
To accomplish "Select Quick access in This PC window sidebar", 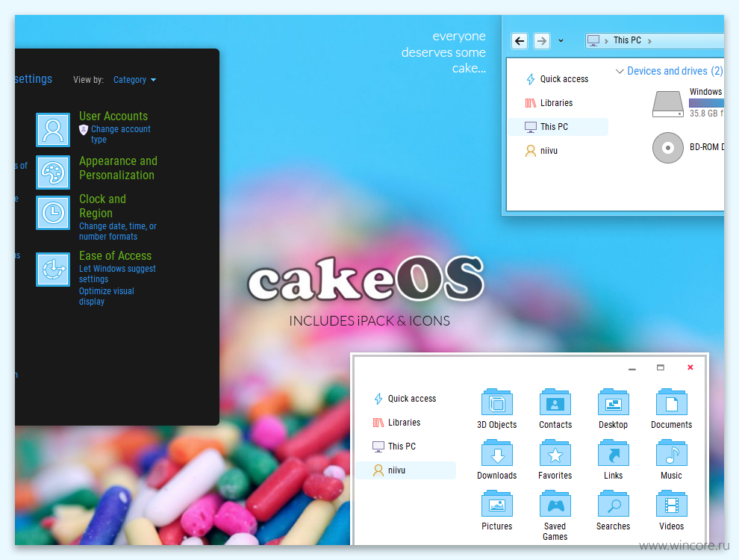I will (558, 79).
